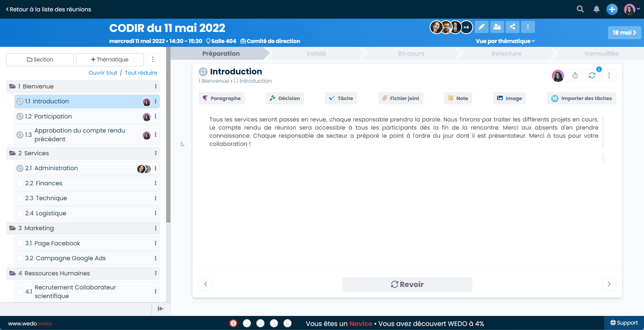Open the Vue par thématique dropdown

[x=505, y=41]
